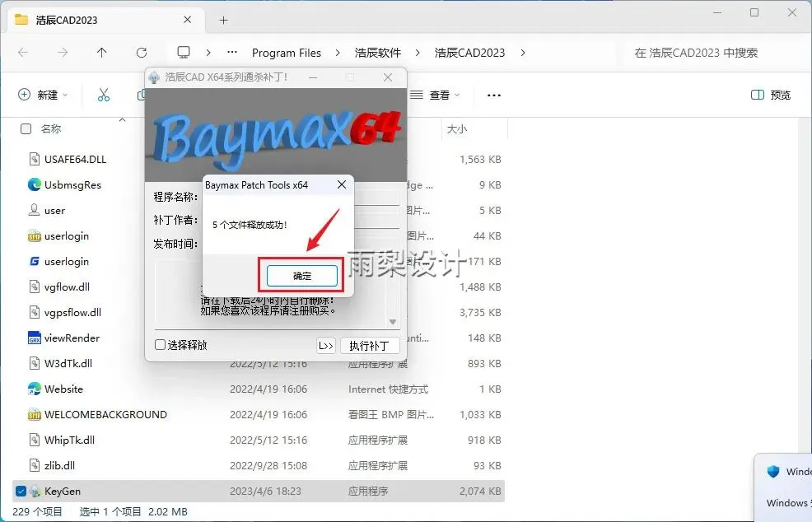Select the userlogin G icon file
The width and height of the screenshot is (812, 522).
pyautogui.click(x=35, y=261)
